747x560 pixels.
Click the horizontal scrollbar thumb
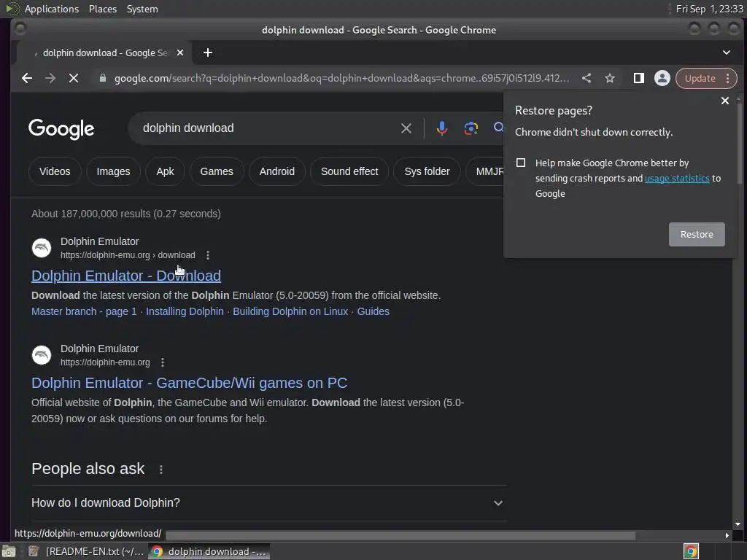click(400, 536)
